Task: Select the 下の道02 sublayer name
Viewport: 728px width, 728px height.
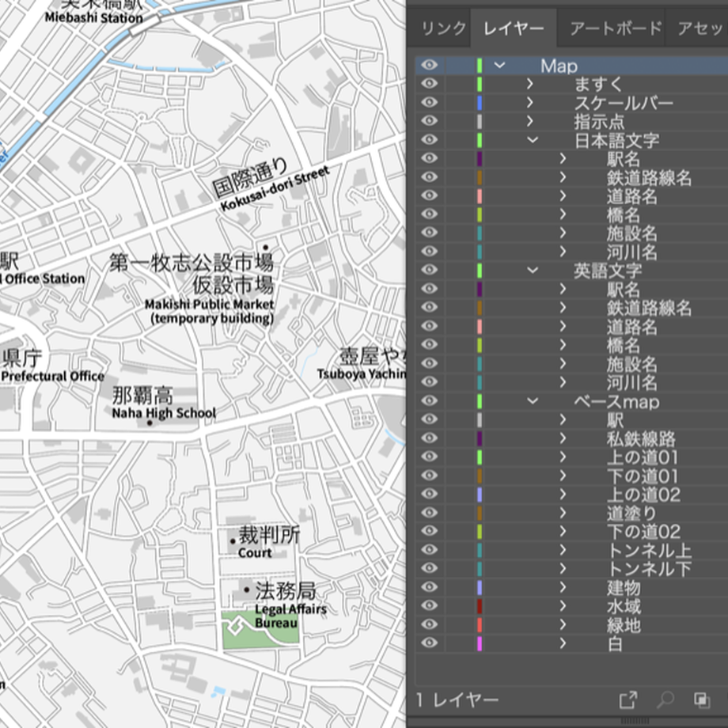Action: coord(643,532)
